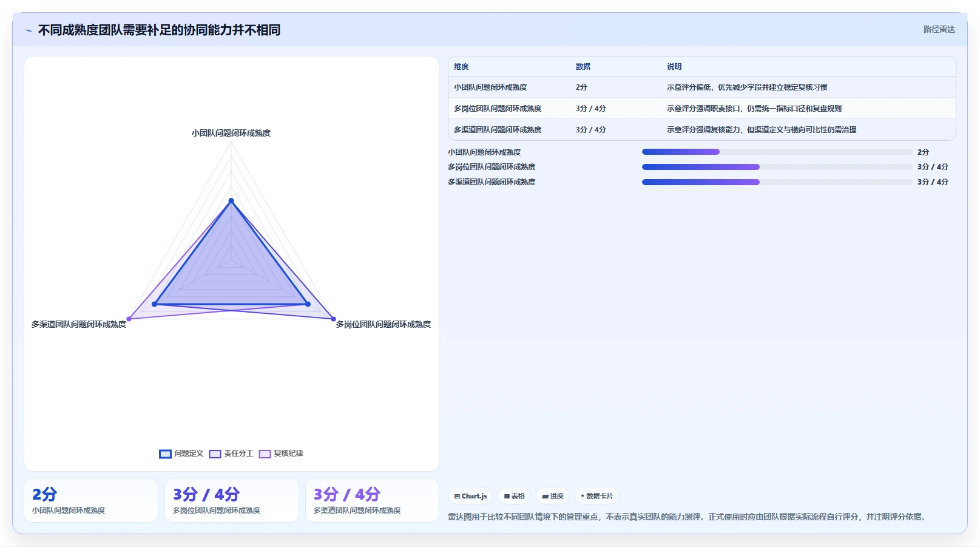Click the 表格 tag
Image resolution: width=980 pixels, height=547 pixels.
click(514, 496)
